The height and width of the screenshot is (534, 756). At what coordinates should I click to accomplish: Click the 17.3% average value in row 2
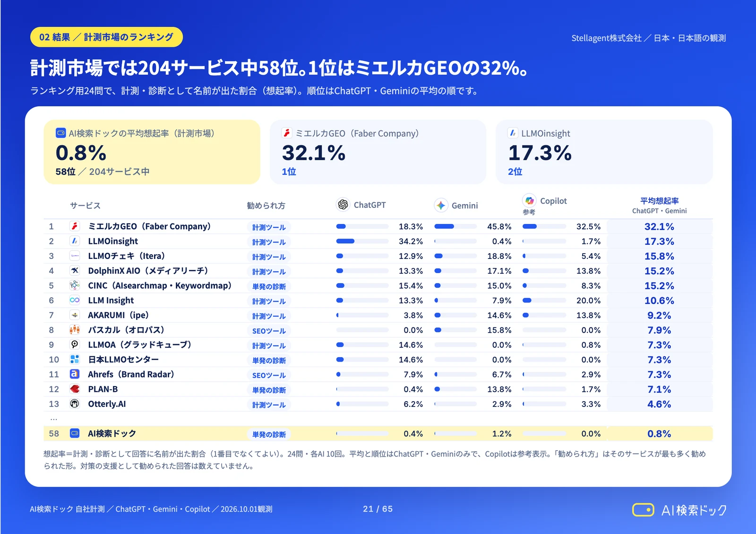[x=659, y=241]
